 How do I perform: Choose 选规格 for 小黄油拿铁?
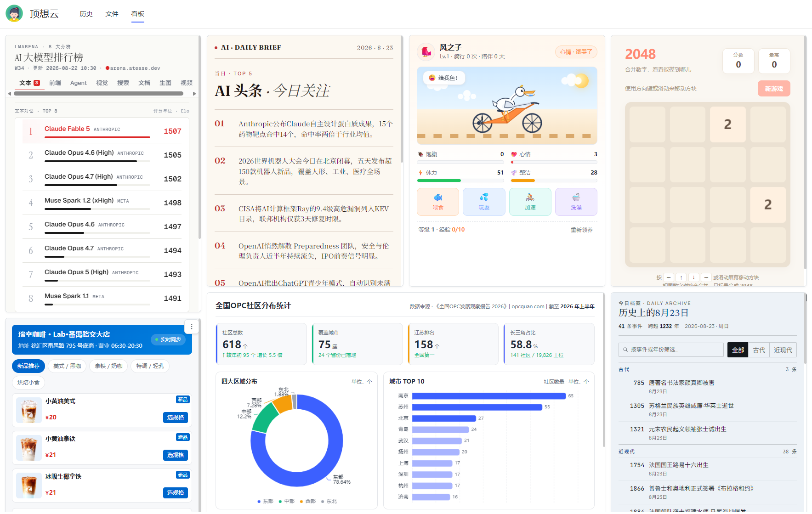click(x=176, y=455)
